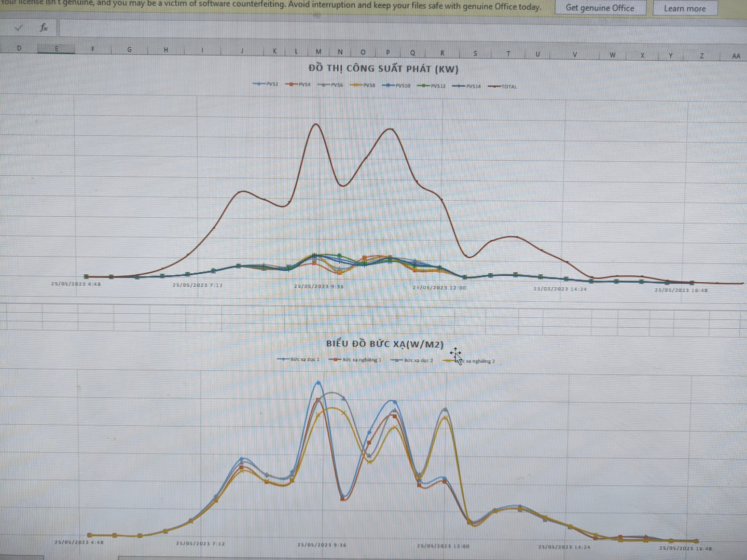747x560 pixels.
Task: Select the Bức xạ dọc 1 legend entry
Action: tap(299, 359)
